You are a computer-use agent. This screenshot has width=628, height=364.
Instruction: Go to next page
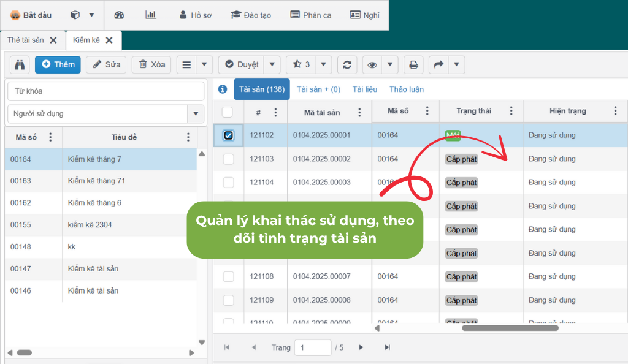(x=361, y=347)
